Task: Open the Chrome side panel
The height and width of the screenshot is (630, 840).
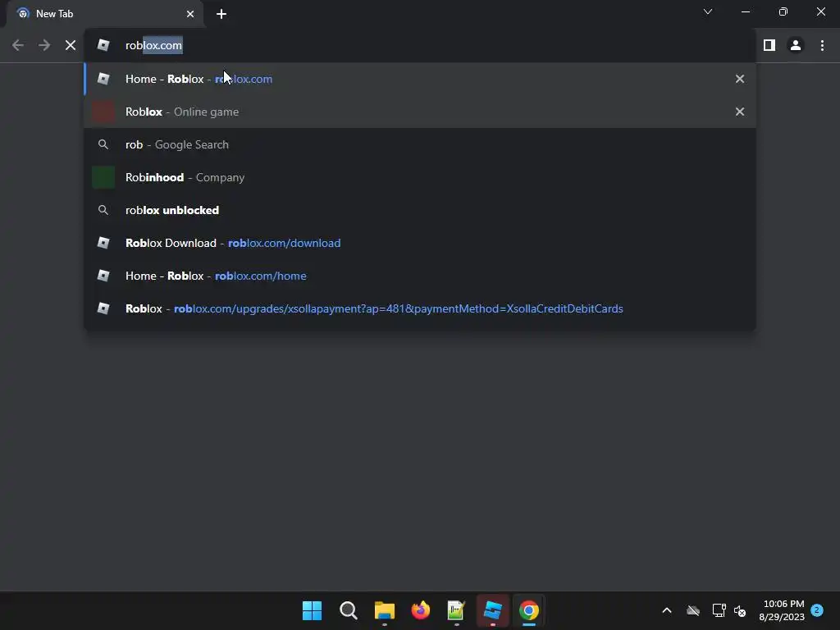Action: [x=769, y=46]
